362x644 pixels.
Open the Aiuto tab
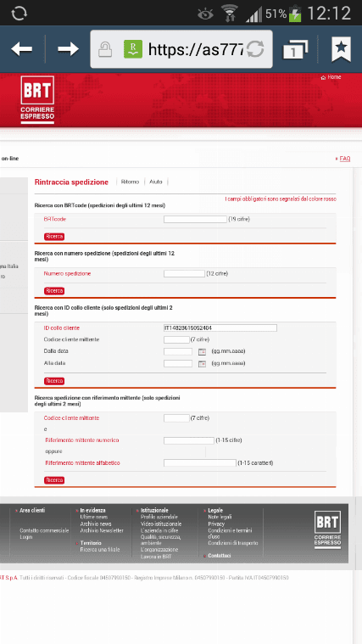155,182
